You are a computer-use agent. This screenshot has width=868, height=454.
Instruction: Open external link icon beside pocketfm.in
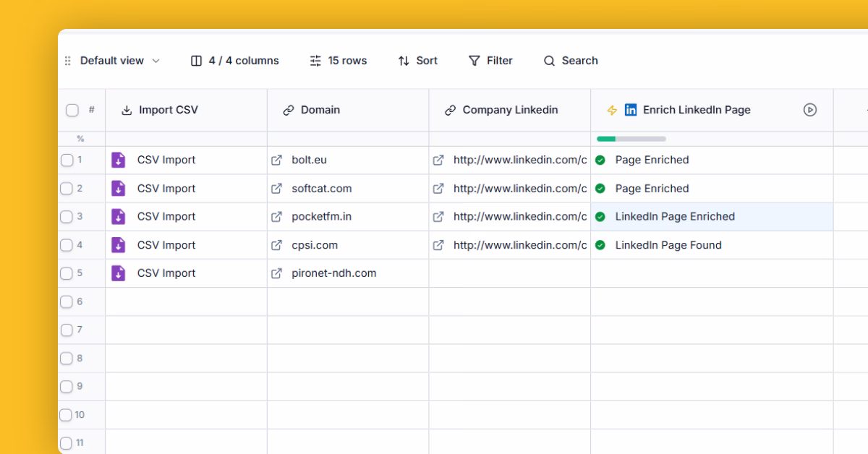point(276,216)
